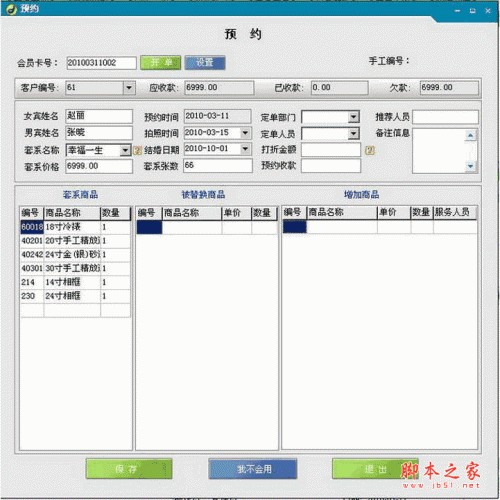Click the 预约收款 input field

pyautogui.click(x=331, y=166)
